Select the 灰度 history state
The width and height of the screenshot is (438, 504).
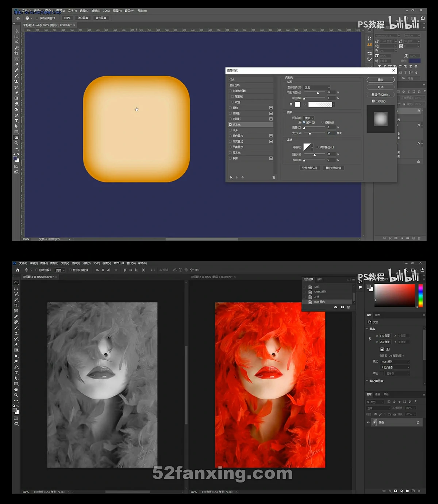pyautogui.click(x=317, y=297)
